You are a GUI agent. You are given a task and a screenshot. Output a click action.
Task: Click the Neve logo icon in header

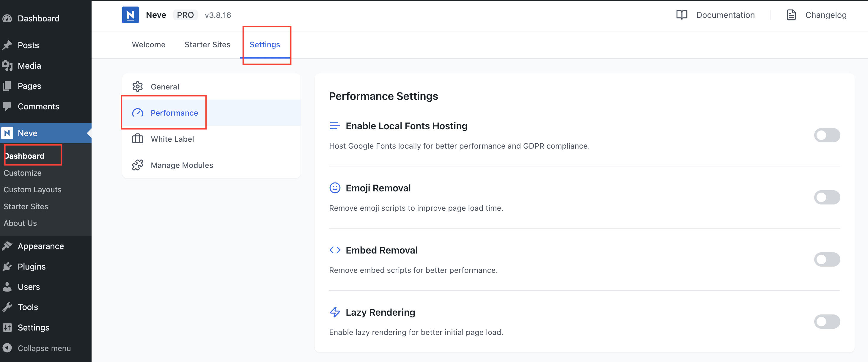point(130,15)
